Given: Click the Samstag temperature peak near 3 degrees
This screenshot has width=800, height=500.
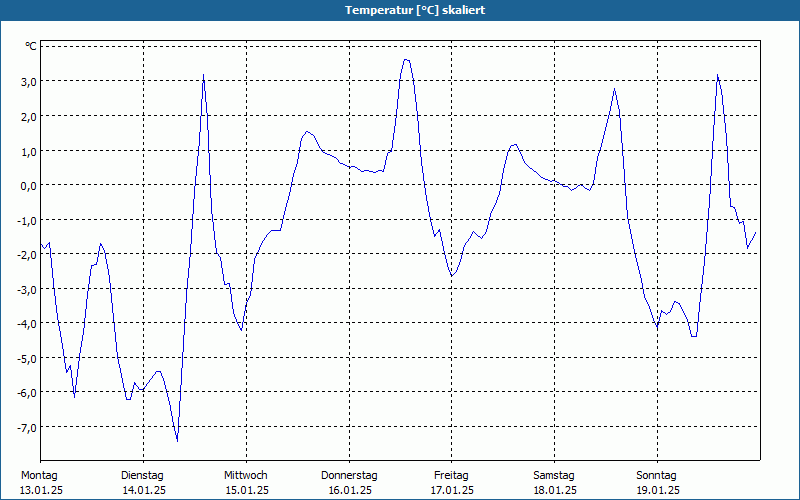Looking at the screenshot, I should pos(615,89).
